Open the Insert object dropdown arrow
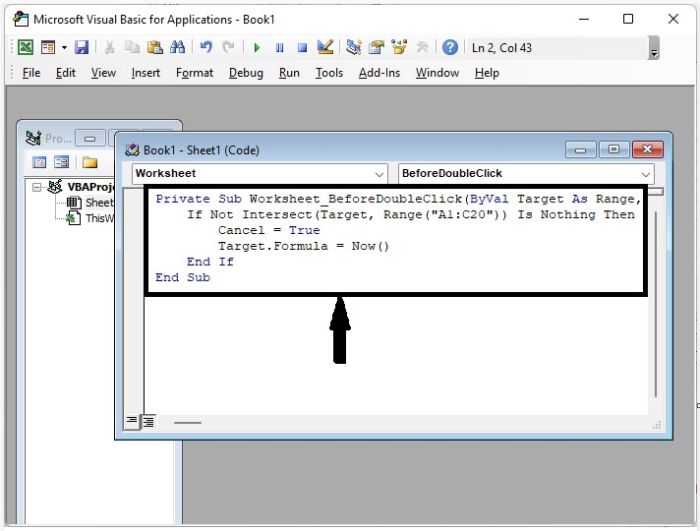Image resolution: width=700 pixels, height=531 pixels. (64, 47)
